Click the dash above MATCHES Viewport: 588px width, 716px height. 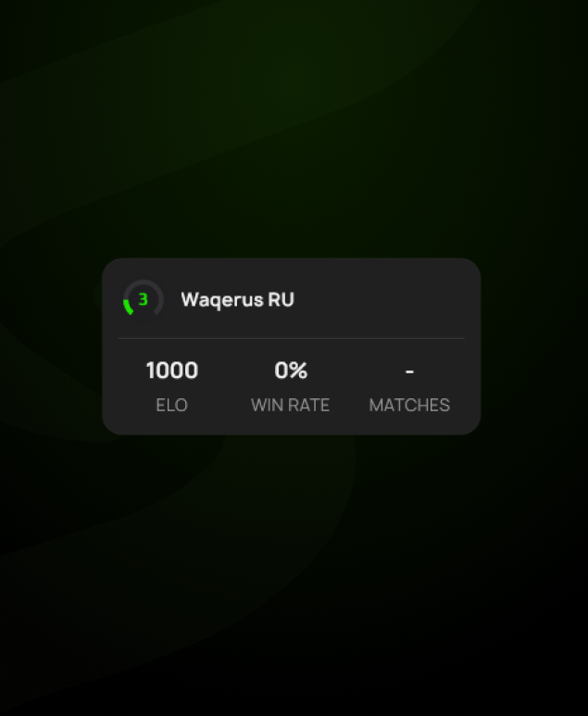(x=409, y=371)
